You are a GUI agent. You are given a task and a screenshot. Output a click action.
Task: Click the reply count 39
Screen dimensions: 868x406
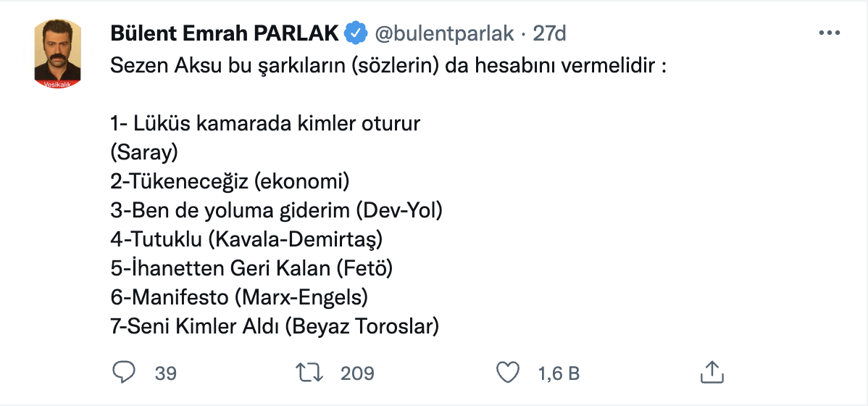(x=166, y=373)
